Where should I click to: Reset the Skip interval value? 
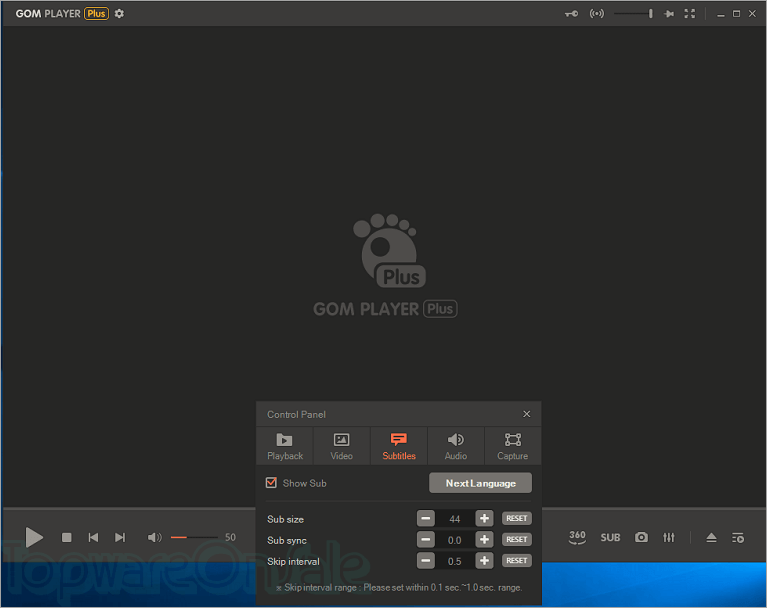pos(517,560)
